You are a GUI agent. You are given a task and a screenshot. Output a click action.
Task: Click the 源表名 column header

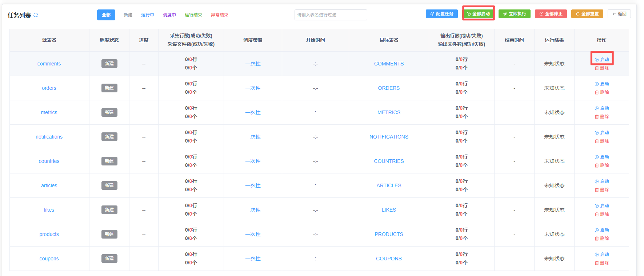point(49,40)
